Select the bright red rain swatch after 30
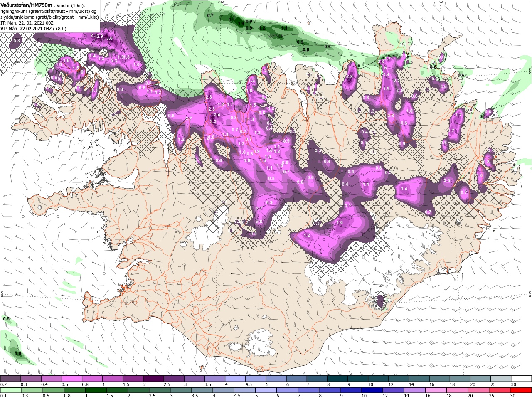 point(520,390)
